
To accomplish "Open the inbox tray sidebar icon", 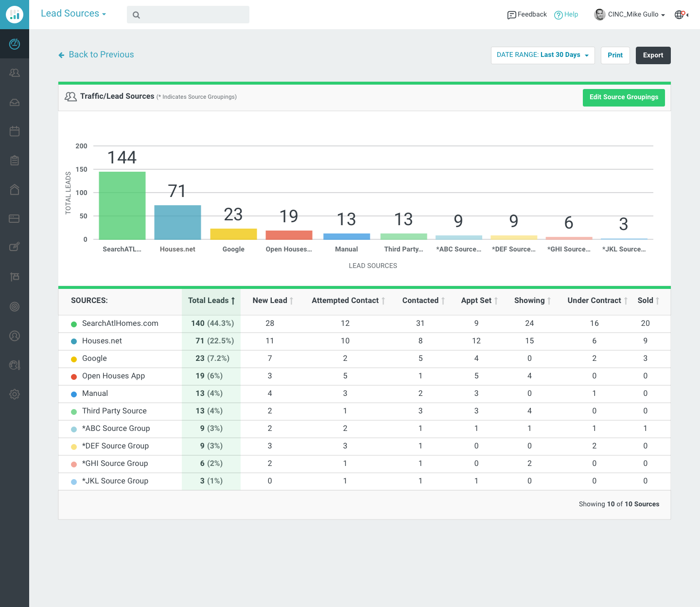I will click(15, 102).
